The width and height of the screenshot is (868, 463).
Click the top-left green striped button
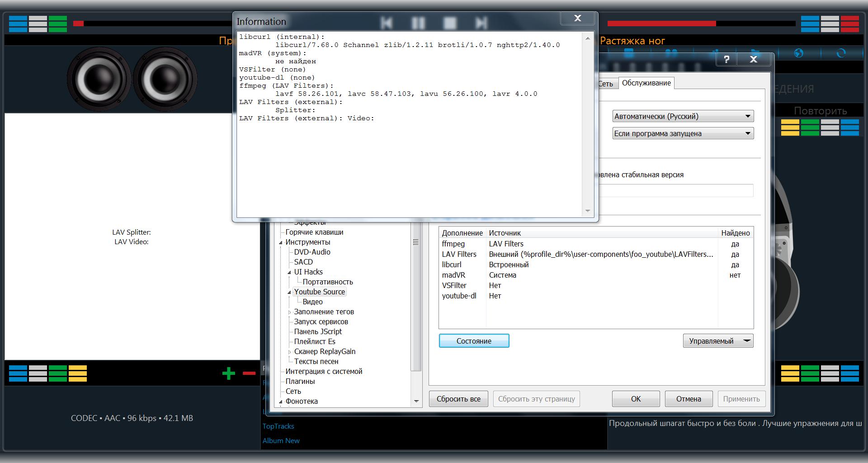(x=58, y=24)
